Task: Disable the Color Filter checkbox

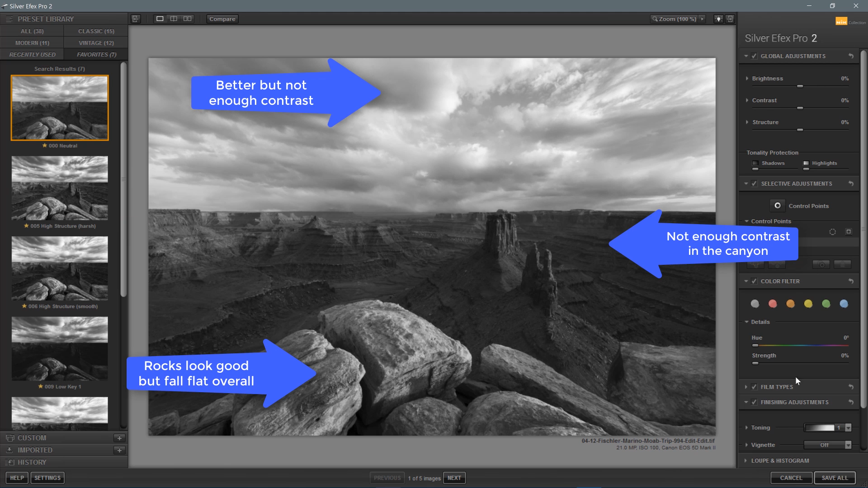Action: click(x=754, y=281)
